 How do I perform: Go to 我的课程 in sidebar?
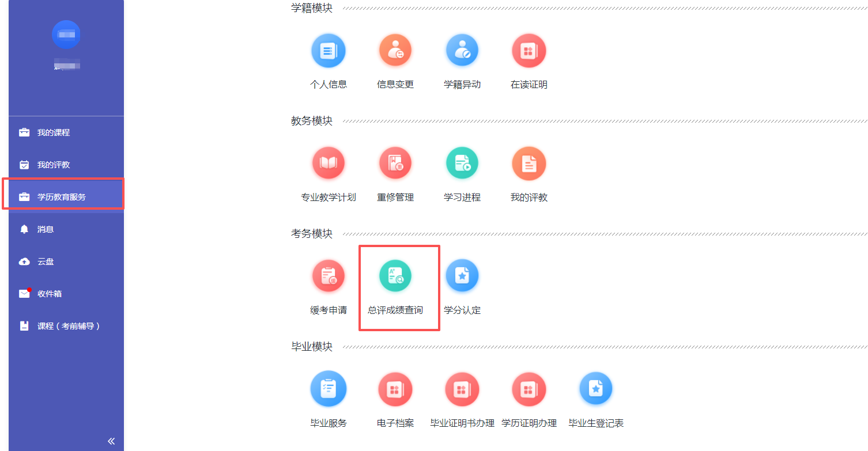(x=54, y=132)
